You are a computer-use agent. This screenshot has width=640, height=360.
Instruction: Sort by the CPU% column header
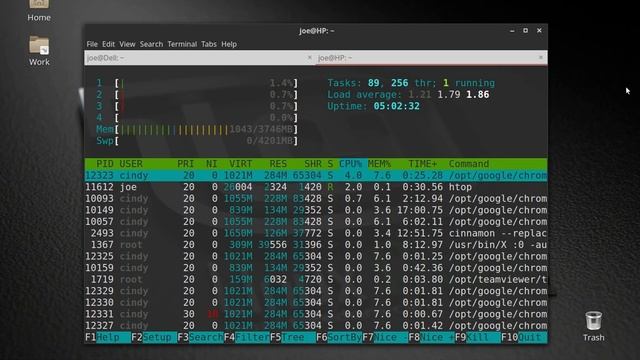[x=350, y=164]
